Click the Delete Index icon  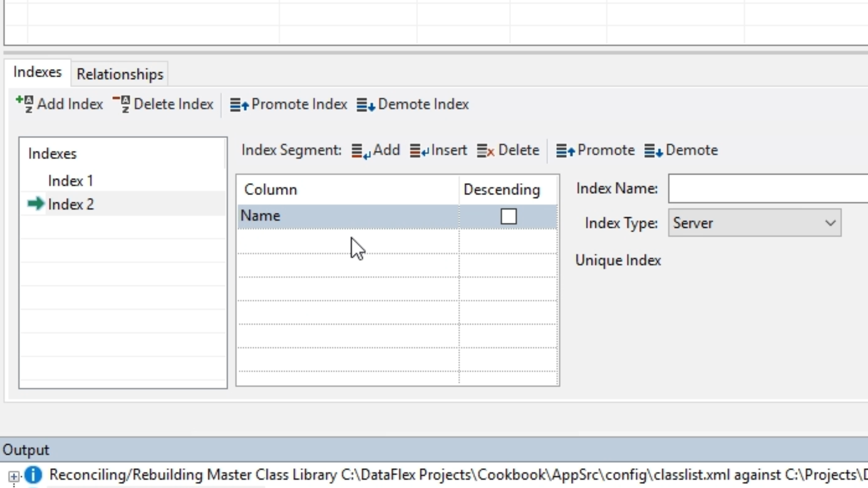[121, 104]
